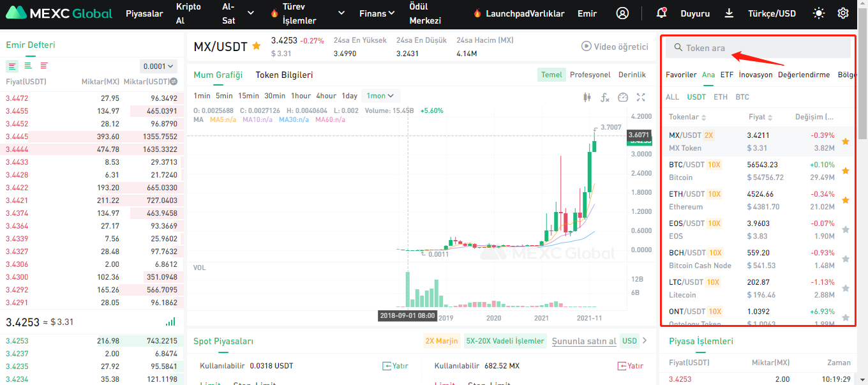Open the notifications bell
868x385 pixels.
[661, 13]
